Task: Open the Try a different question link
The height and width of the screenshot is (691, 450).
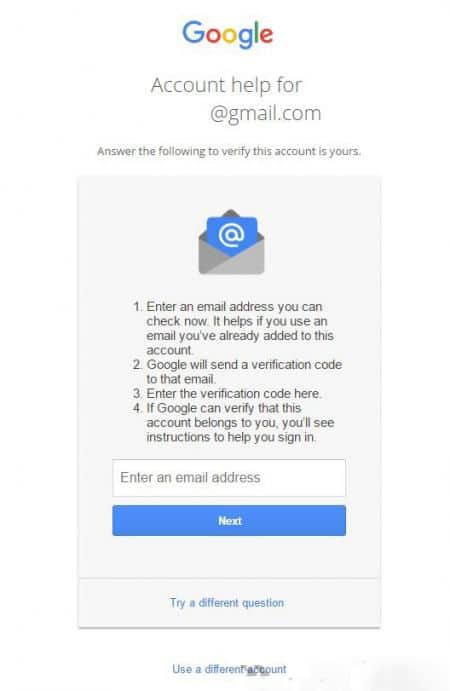Action: click(x=227, y=602)
